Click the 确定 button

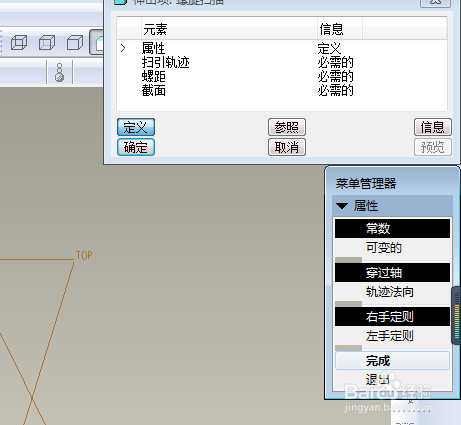point(136,147)
